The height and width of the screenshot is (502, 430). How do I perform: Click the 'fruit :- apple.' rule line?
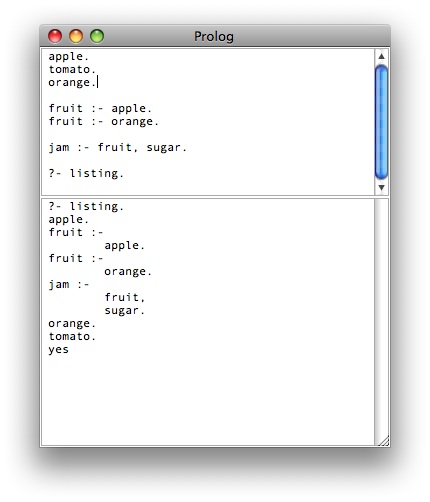coord(100,108)
